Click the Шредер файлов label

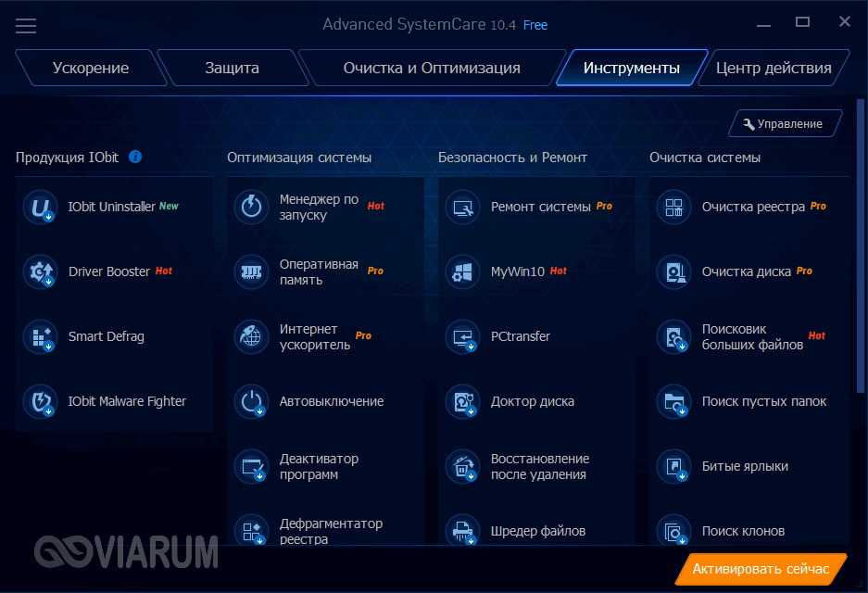point(538,530)
